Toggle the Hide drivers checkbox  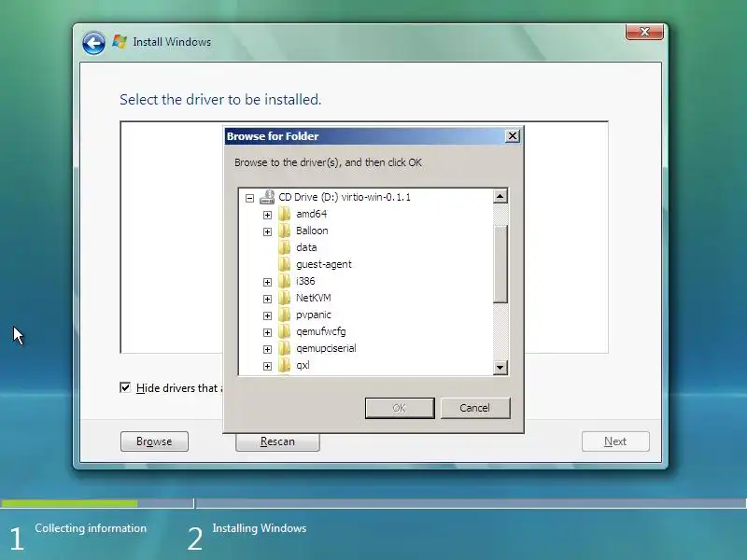click(125, 387)
